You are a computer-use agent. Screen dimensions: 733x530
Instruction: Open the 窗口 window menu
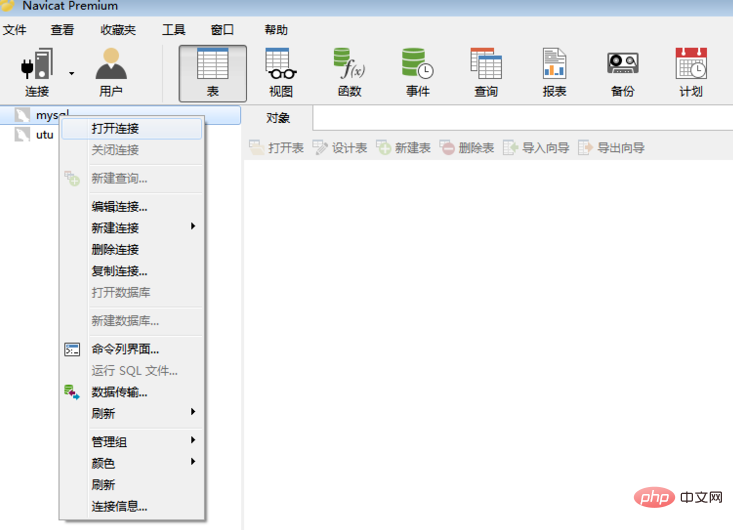222,30
